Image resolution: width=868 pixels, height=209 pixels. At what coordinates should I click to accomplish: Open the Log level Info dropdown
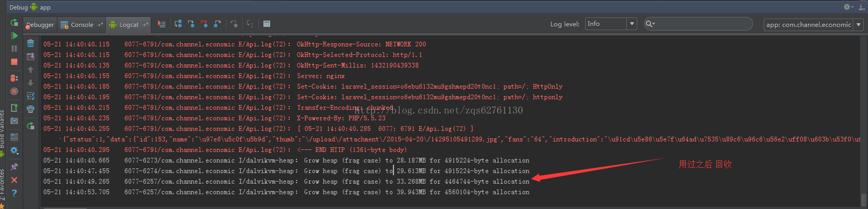[x=611, y=24]
